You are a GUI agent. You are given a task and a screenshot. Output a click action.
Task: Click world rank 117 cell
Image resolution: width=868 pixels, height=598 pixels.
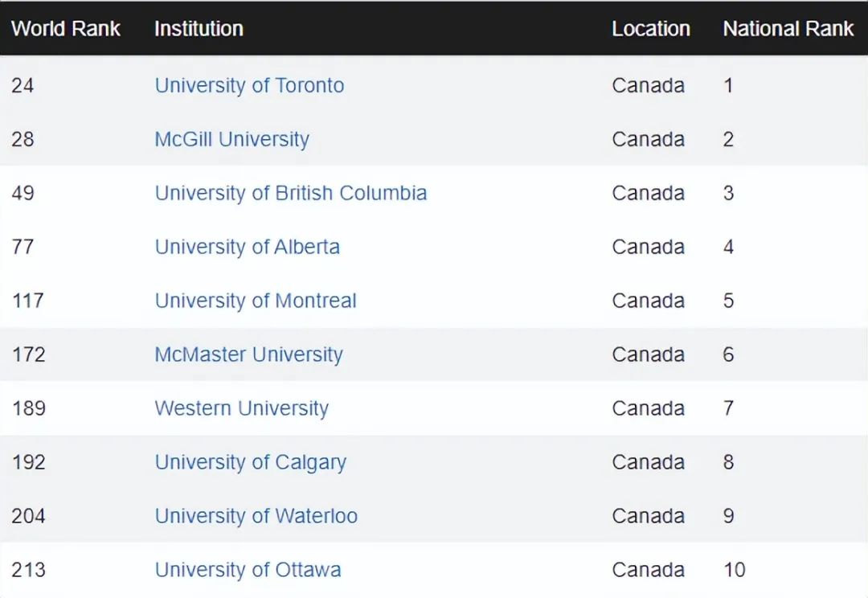[x=28, y=301]
